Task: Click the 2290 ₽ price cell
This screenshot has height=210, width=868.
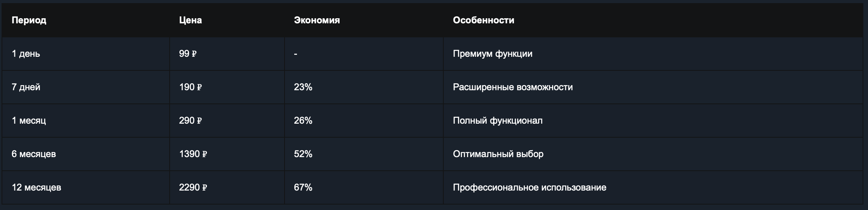Action: pos(227,187)
